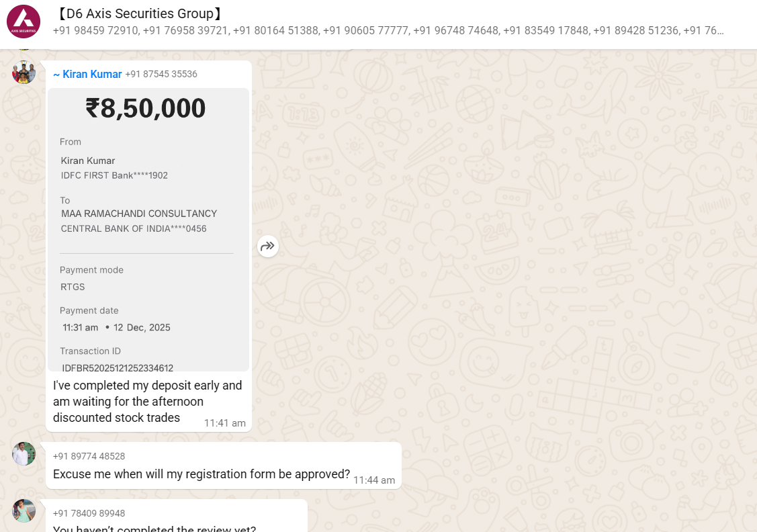Click the group member phone numbers list
The image size is (757, 532).
(388, 31)
